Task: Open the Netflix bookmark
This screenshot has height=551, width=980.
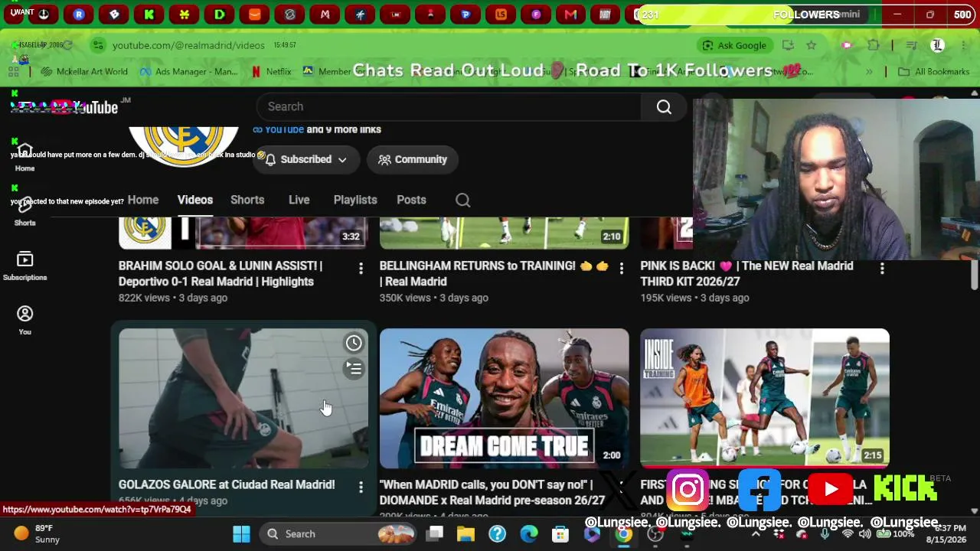Action: 271,71
